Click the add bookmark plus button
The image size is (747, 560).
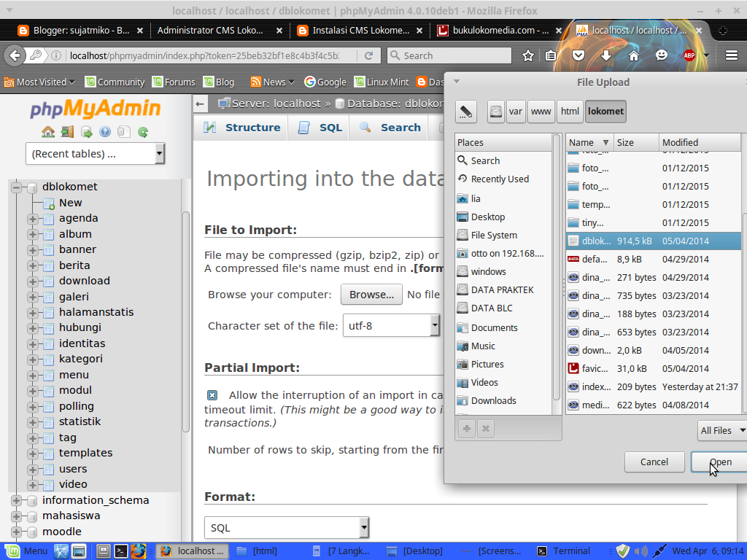coord(467,429)
